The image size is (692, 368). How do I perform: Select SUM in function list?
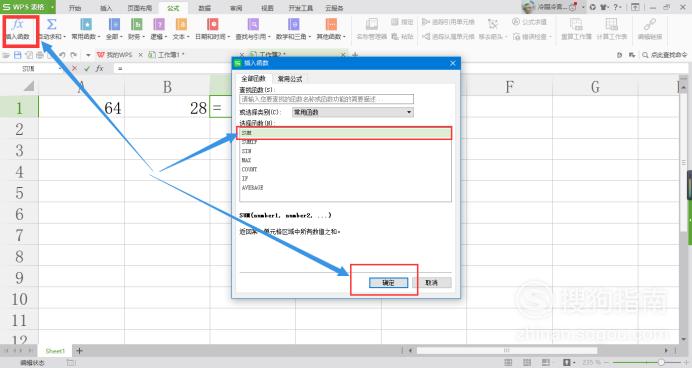click(346, 133)
